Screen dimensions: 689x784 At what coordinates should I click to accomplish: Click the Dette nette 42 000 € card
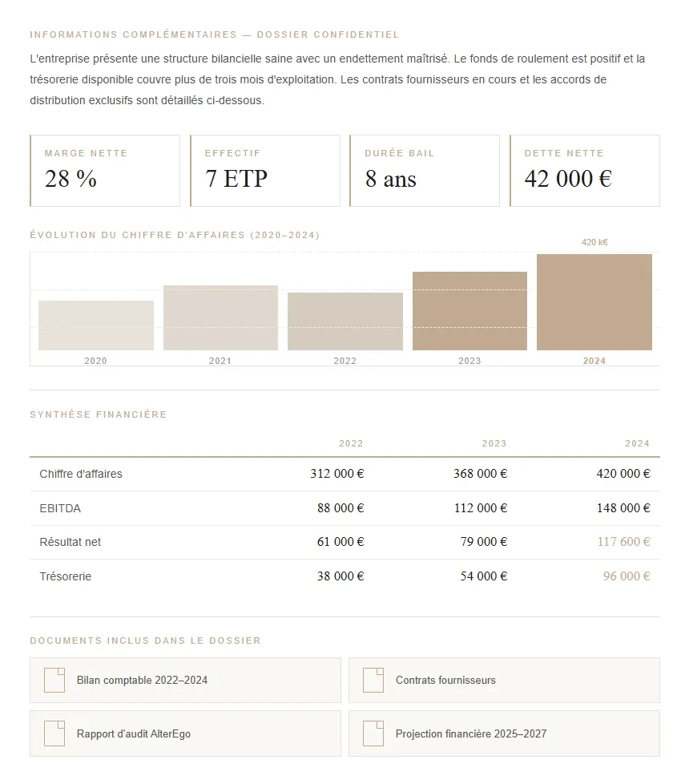coord(585,171)
